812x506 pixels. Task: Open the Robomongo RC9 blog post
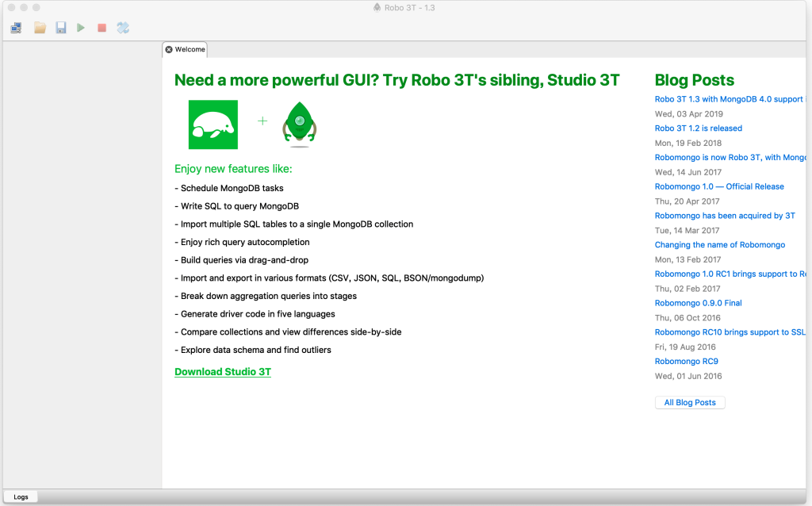686,362
